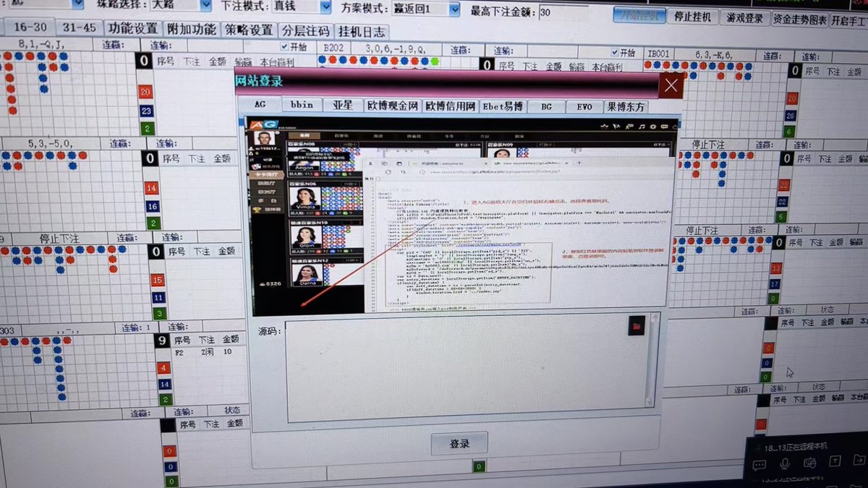Click the black counter box showing 9

point(163,339)
